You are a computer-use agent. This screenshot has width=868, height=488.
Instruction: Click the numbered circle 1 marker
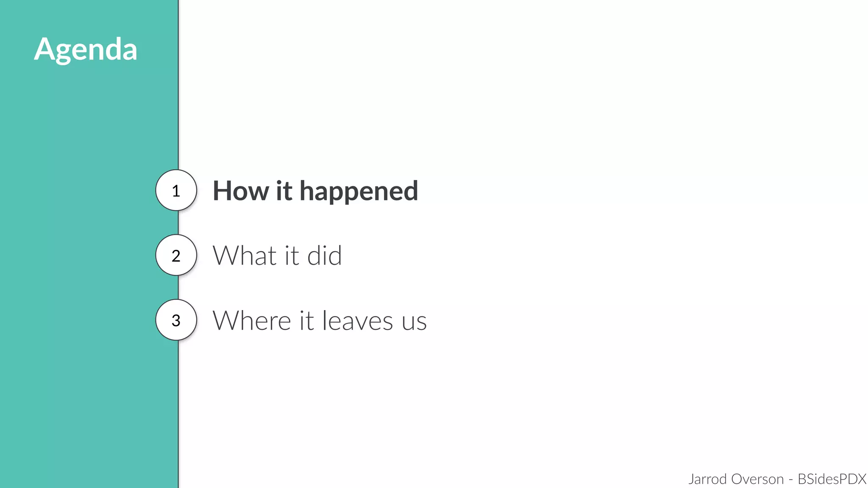click(176, 191)
